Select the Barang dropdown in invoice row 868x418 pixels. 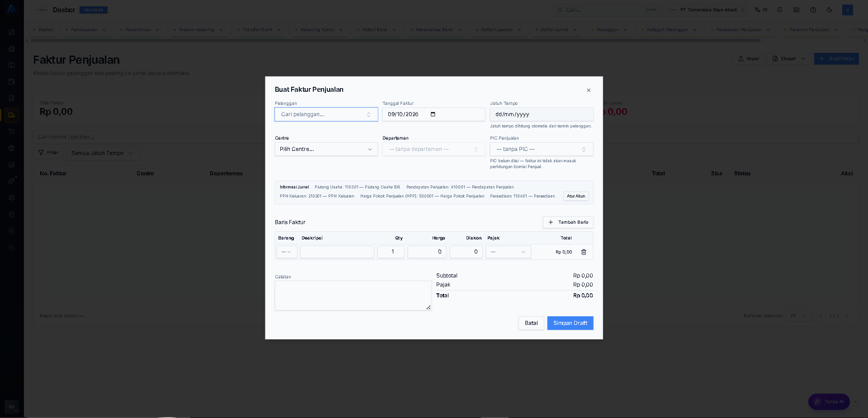point(287,252)
